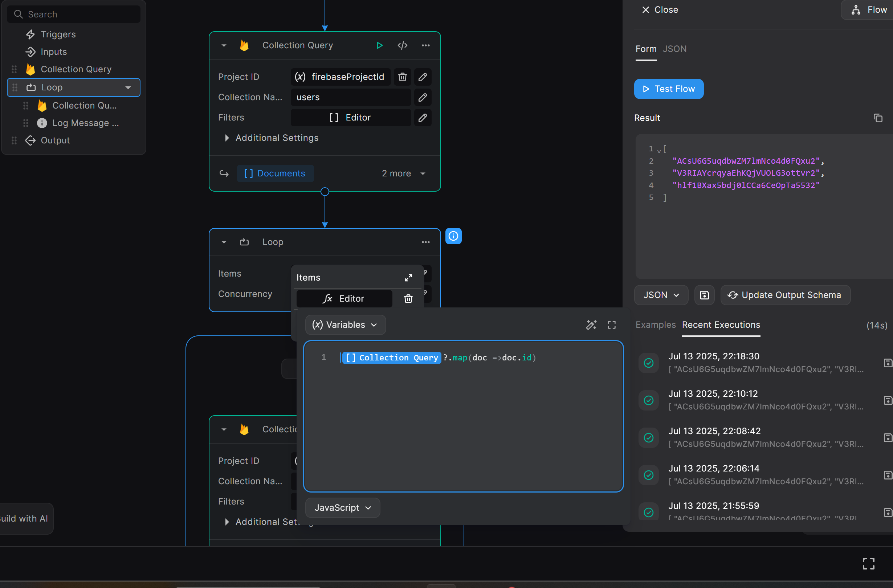This screenshot has width=893, height=588.
Task: Click the Collection Query variable token
Action: (x=391, y=358)
